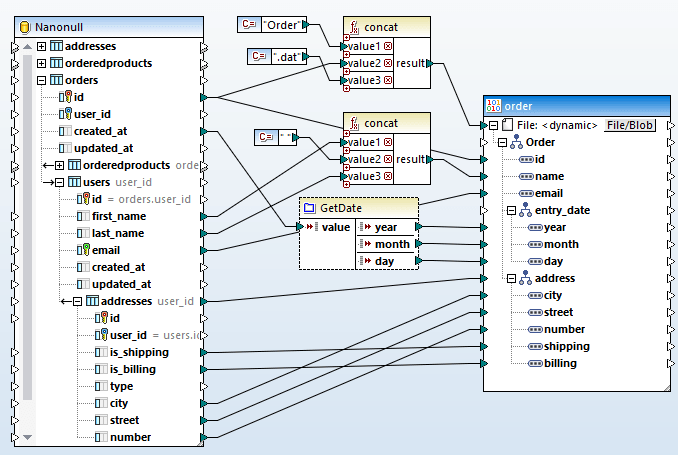Remove value3 from the top concat function
678x455 pixels.
tap(388, 80)
